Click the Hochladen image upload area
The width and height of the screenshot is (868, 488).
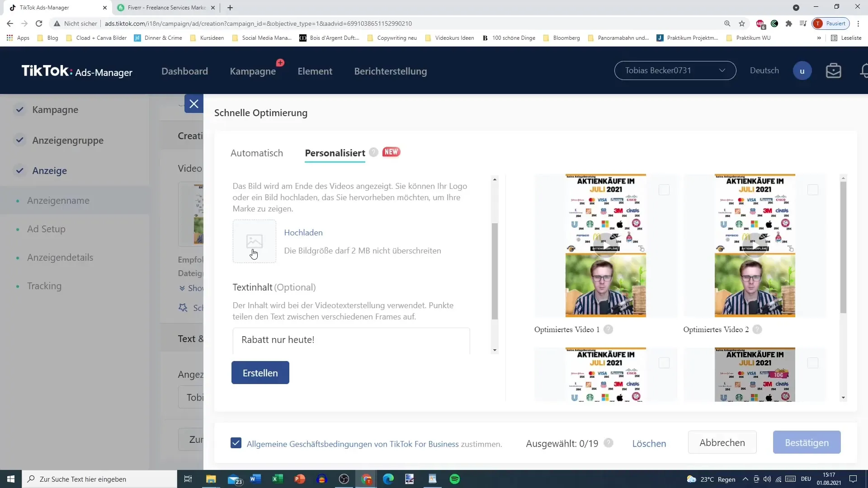(254, 241)
